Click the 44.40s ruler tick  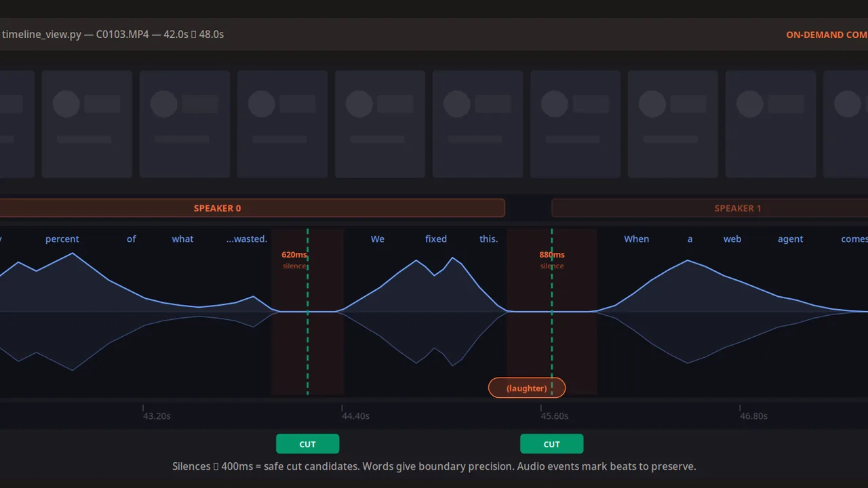[x=355, y=415]
